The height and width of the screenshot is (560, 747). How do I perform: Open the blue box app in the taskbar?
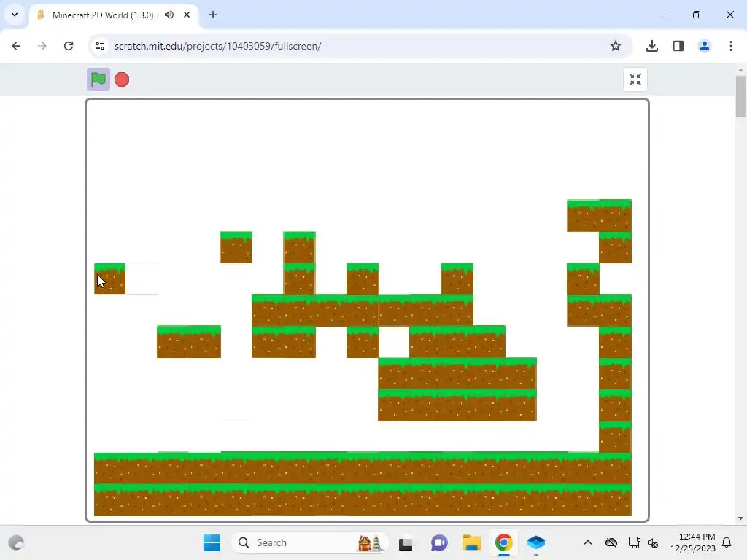click(x=536, y=542)
